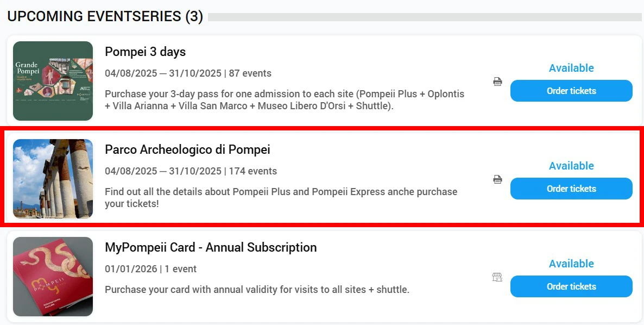
Task: Click the '174 events' date line
Action: [x=191, y=171]
